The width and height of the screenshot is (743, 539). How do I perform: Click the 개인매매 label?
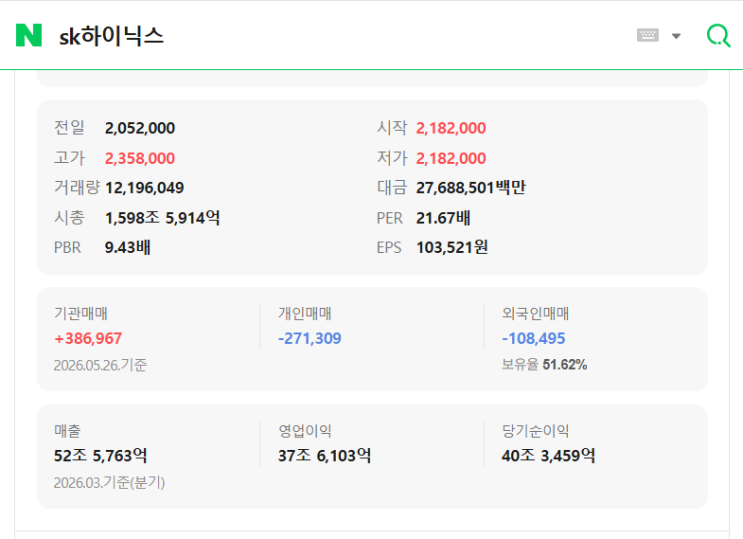[305, 313]
